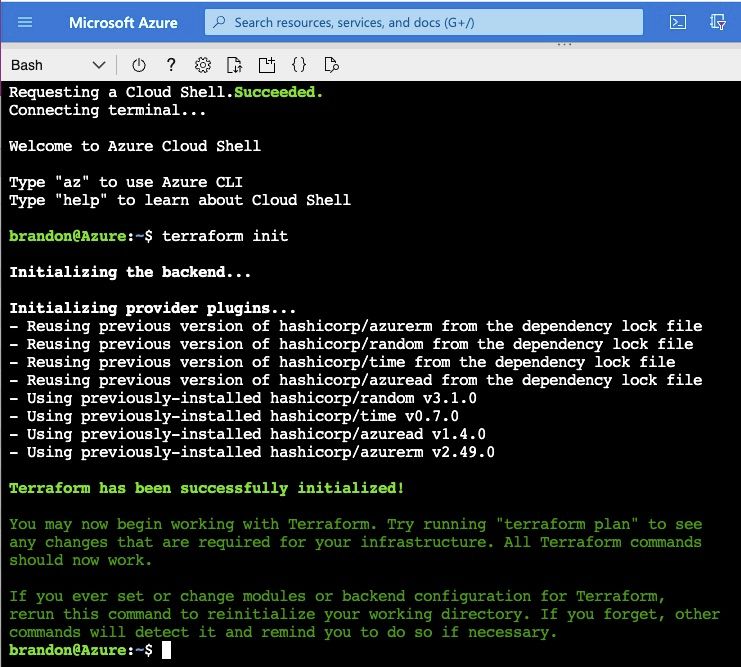Click the Microsoft Azure home title
Screen dimensions: 741x667
pos(123,23)
